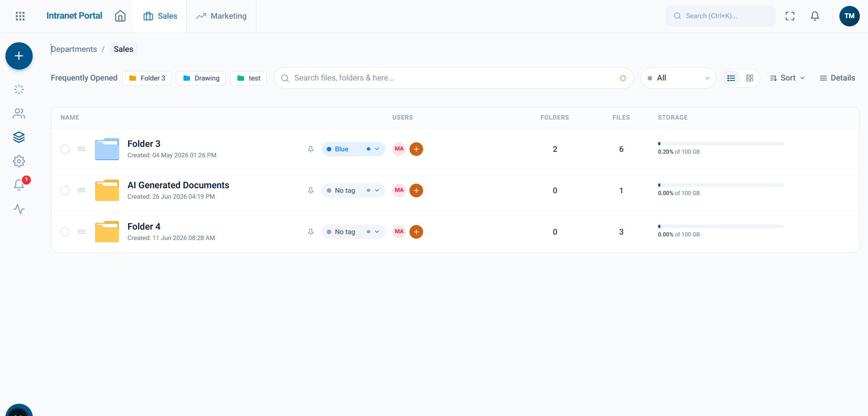Open notifications bell in top bar
Viewport: 868px width, 416px height.
815,16
